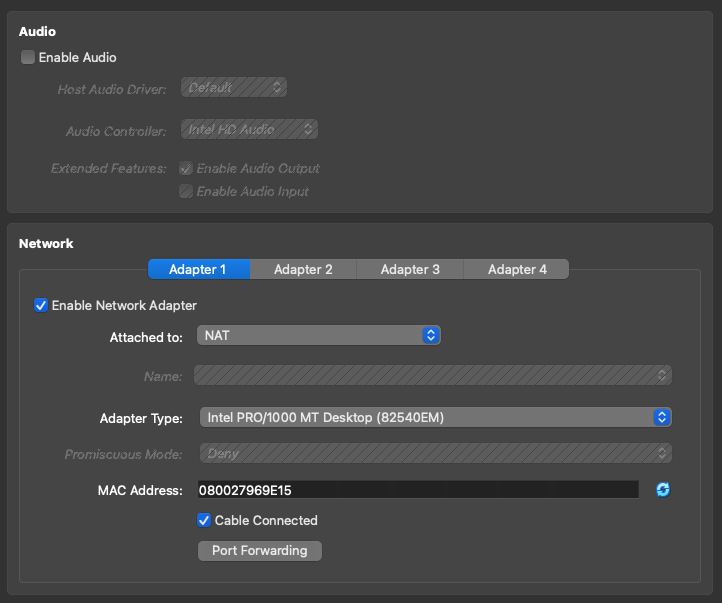
Task: Open the Promiscuous Mode dropdown
Action: pyautogui.click(x=434, y=453)
